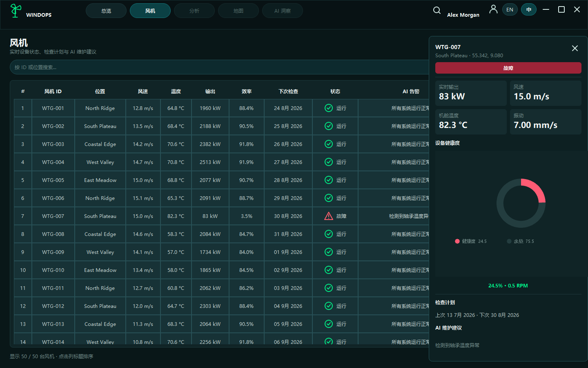The image size is (588, 368).
Task: Switch language to Chinese (中)
Action: (x=529, y=9)
